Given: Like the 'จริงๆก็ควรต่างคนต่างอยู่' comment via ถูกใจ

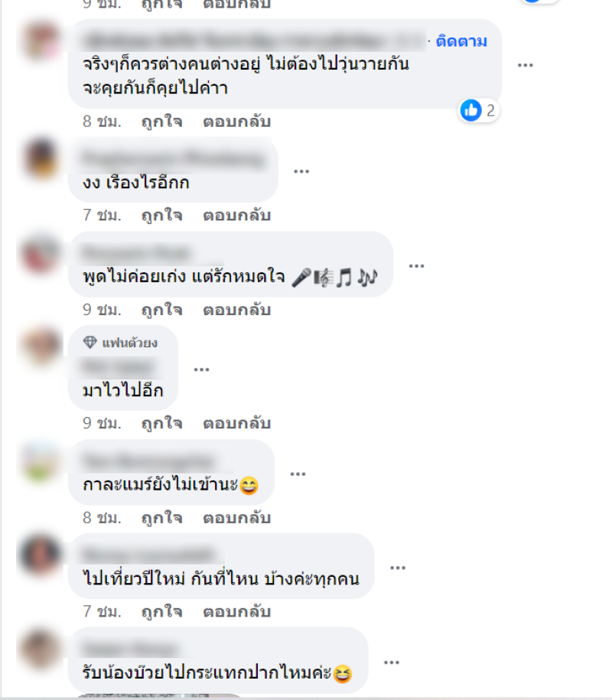Looking at the screenshot, I should pyautogui.click(x=161, y=122).
